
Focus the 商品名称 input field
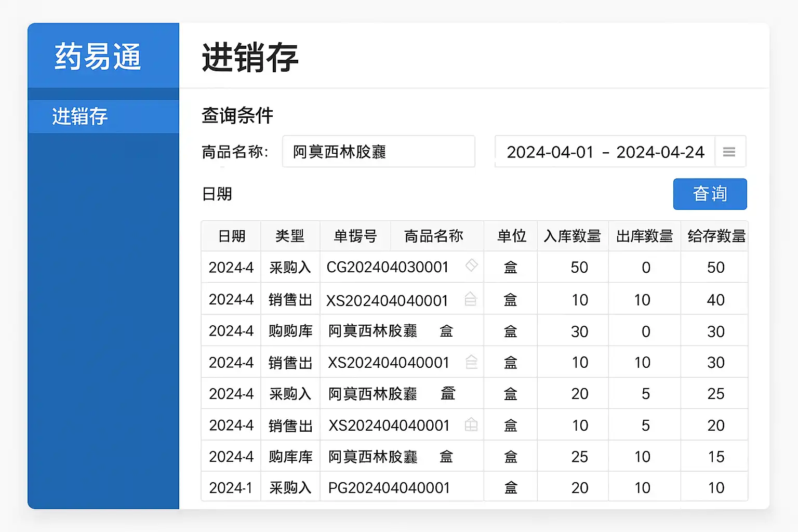pos(379,151)
